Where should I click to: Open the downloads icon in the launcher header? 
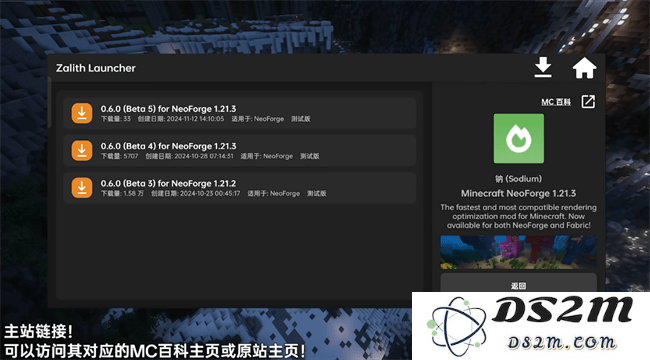tap(543, 68)
